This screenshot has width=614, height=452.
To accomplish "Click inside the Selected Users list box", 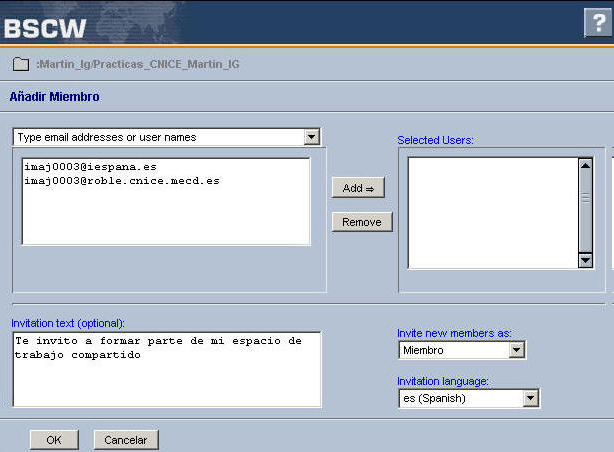I will click(x=492, y=212).
